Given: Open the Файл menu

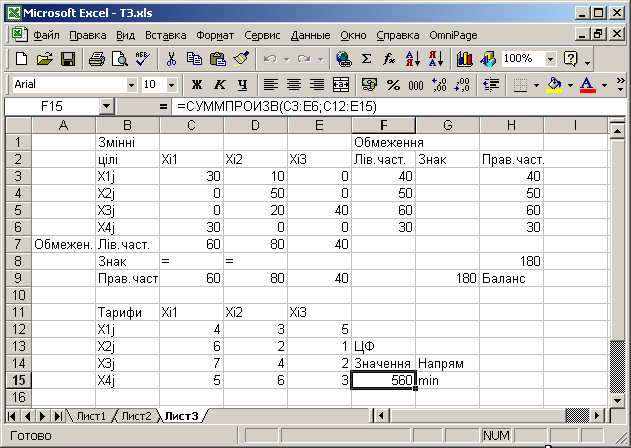Looking at the screenshot, I should [46, 35].
